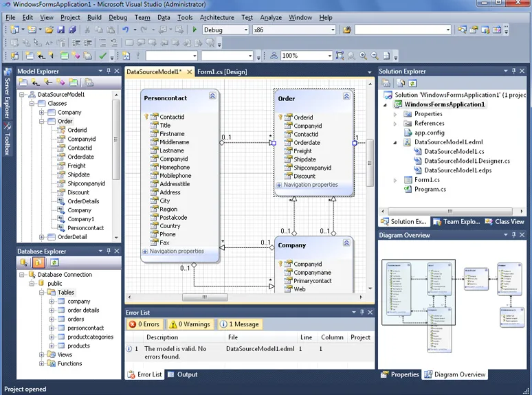Switch to the Class View tab

pyautogui.click(x=505, y=221)
